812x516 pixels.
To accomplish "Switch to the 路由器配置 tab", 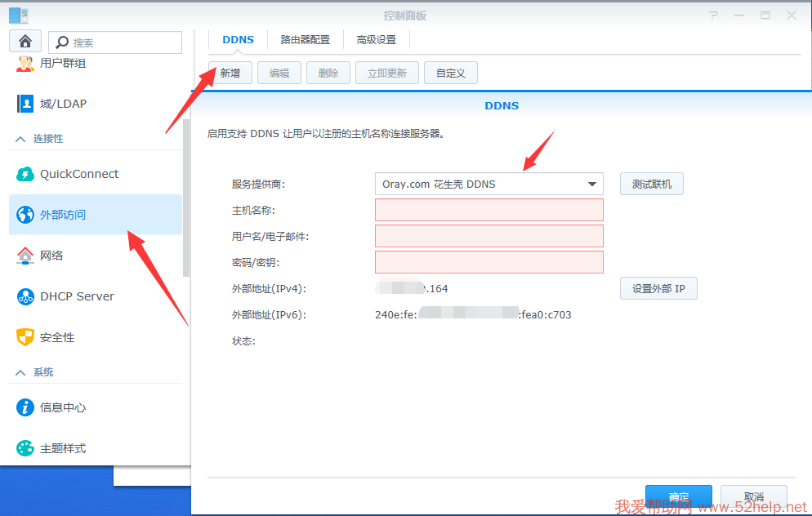I will coord(305,39).
